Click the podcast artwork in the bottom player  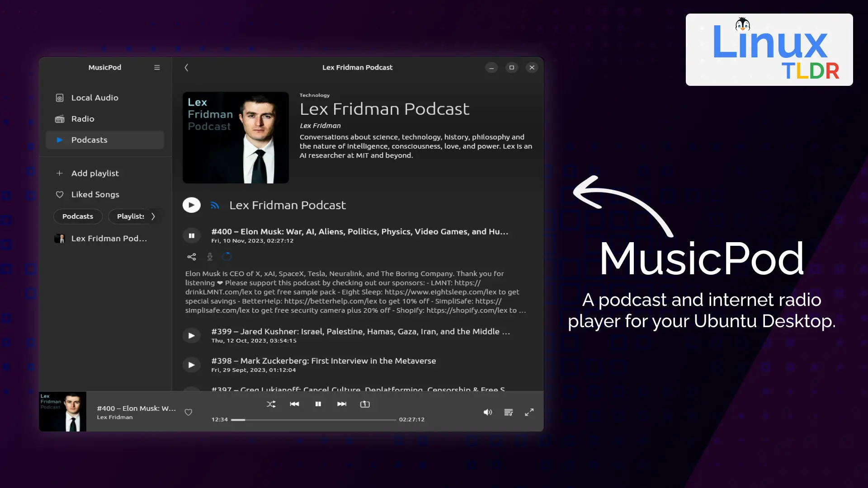click(62, 412)
